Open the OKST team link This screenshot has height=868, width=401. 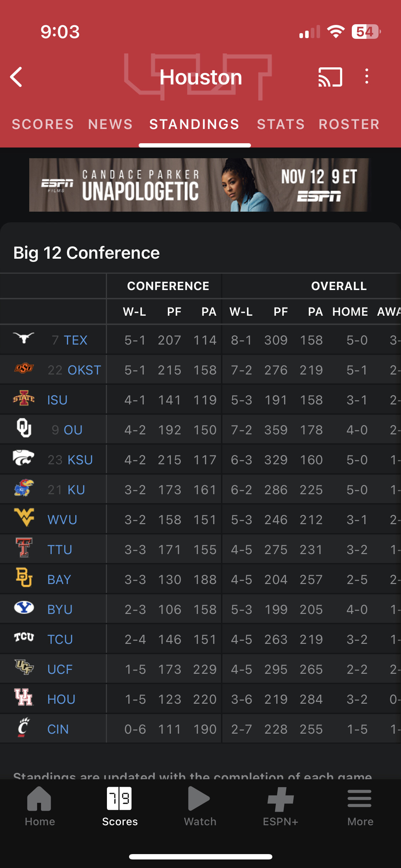tap(84, 370)
